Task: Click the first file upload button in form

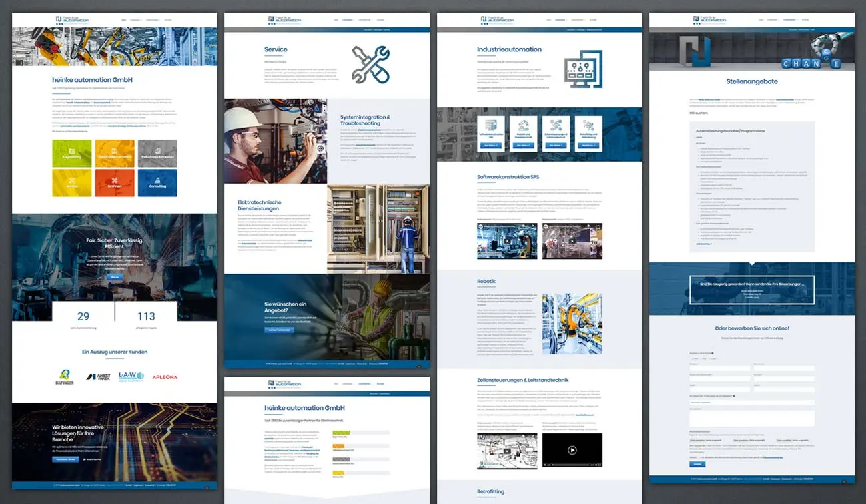Action: tap(697, 440)
